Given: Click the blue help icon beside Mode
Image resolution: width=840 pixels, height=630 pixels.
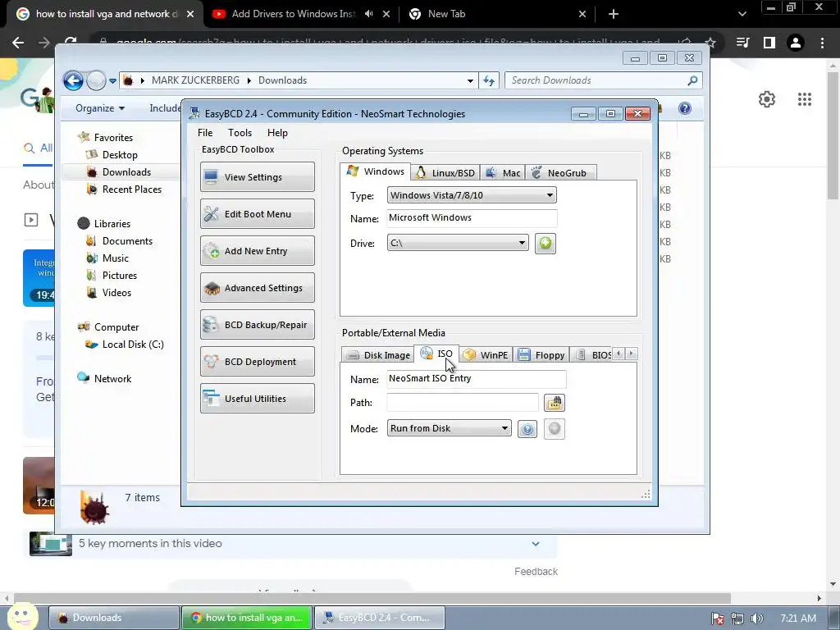Looking at the screenshot, I should coord(527,429).
